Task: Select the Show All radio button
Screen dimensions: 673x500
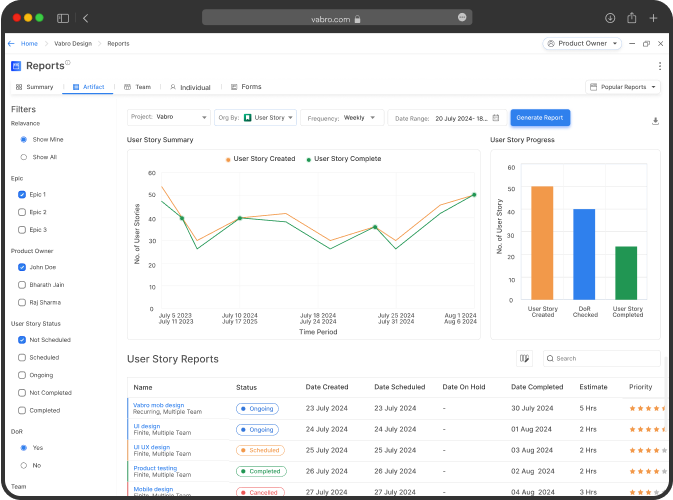Action: point(23,157)
